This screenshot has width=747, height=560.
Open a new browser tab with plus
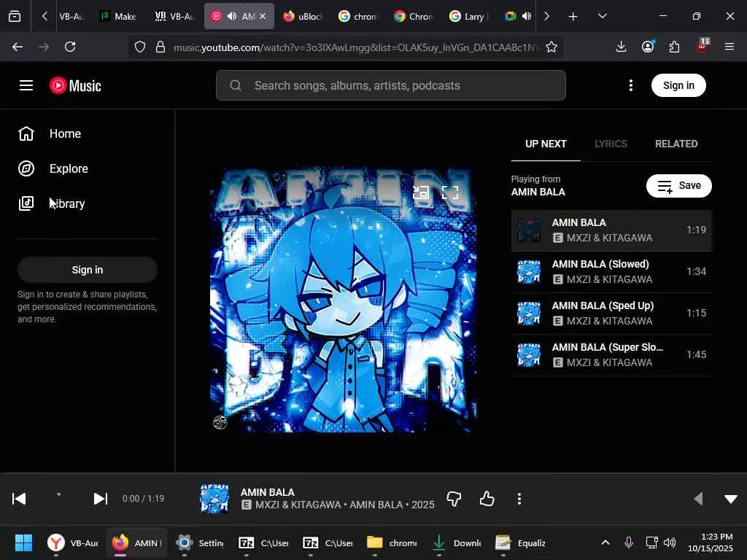pyautogui.click(x=573, y=16)
